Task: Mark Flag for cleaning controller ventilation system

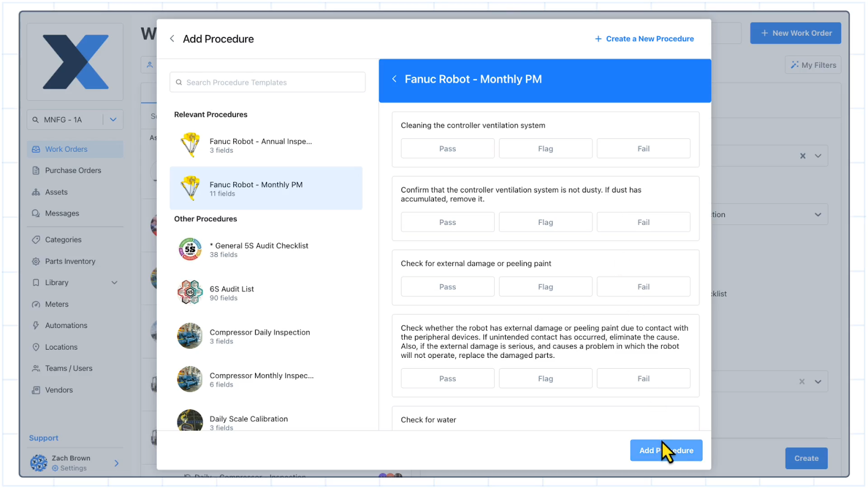Action: point(546,149)
